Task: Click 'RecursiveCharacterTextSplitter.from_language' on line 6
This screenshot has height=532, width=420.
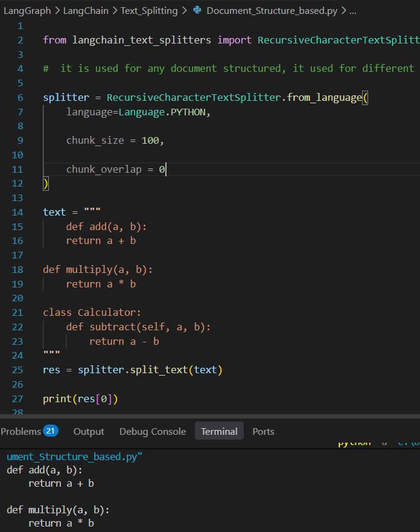Action: [234, 98]
